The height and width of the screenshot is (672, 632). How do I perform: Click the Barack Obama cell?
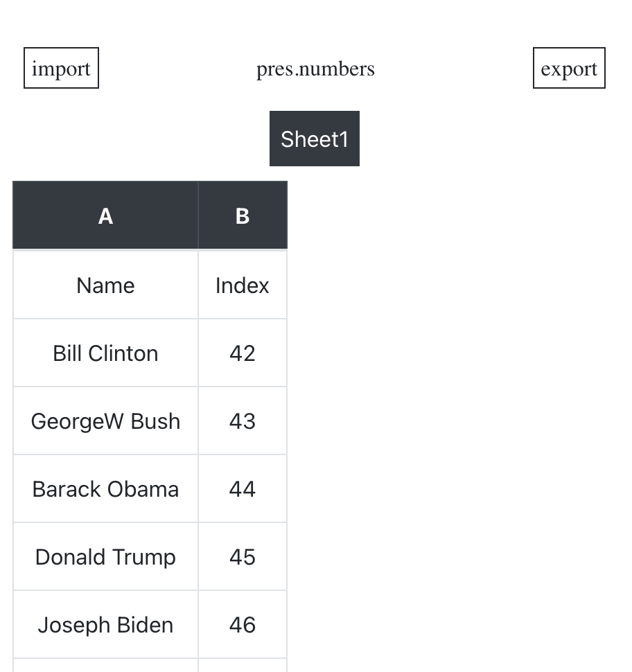pyautogui.click(x=105, y=489)
